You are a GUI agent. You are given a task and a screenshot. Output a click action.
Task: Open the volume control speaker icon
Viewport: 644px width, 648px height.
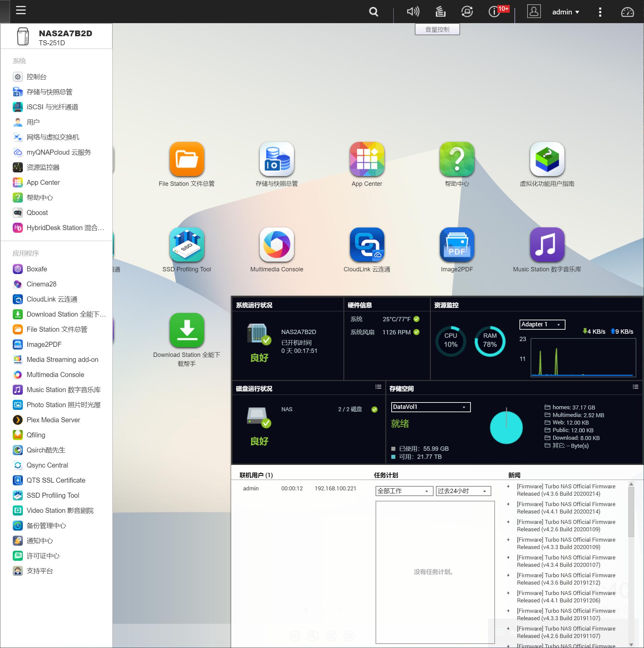click(x=413, y=12)
